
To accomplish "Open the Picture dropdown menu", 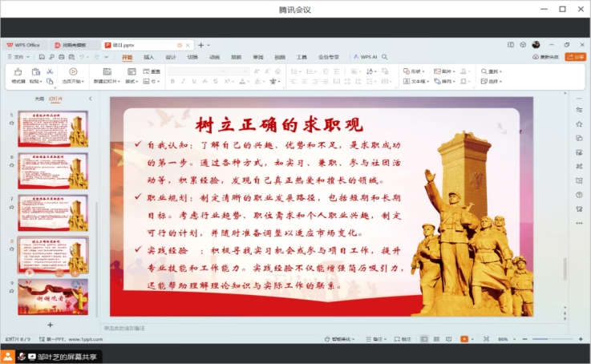I will tap(443, 71).
